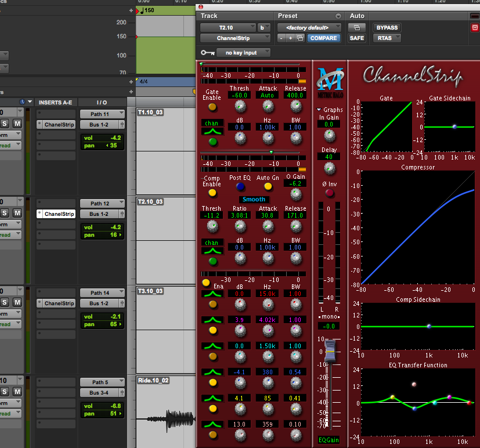Click the compressor Ratio knob
The image size is (480, 448).
tap(240, 226)
